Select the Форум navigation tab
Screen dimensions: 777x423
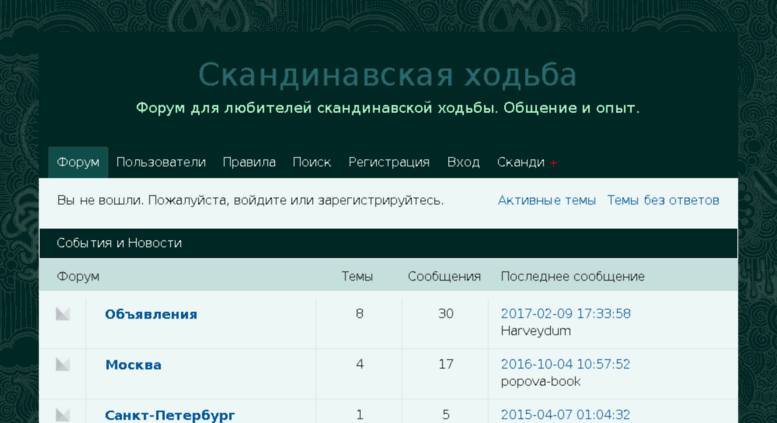(x=78, y=162)
